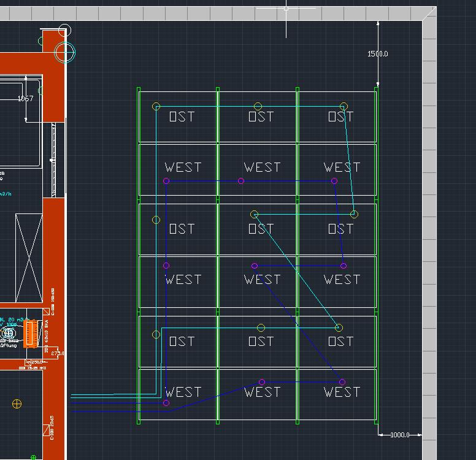
Task: Select the WEST label in bottom-right panel
Action: coord(342,392)
